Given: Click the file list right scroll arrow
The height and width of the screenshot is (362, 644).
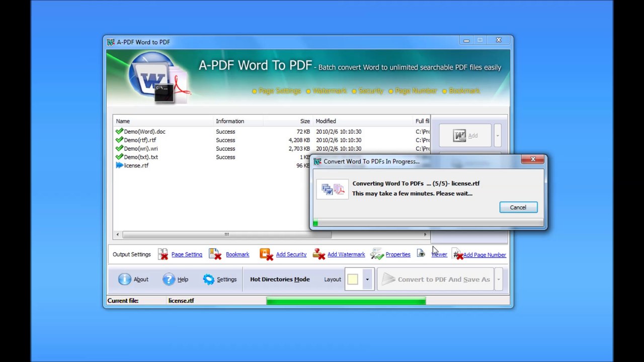Looking at the screenshot, I should (425, 234).
